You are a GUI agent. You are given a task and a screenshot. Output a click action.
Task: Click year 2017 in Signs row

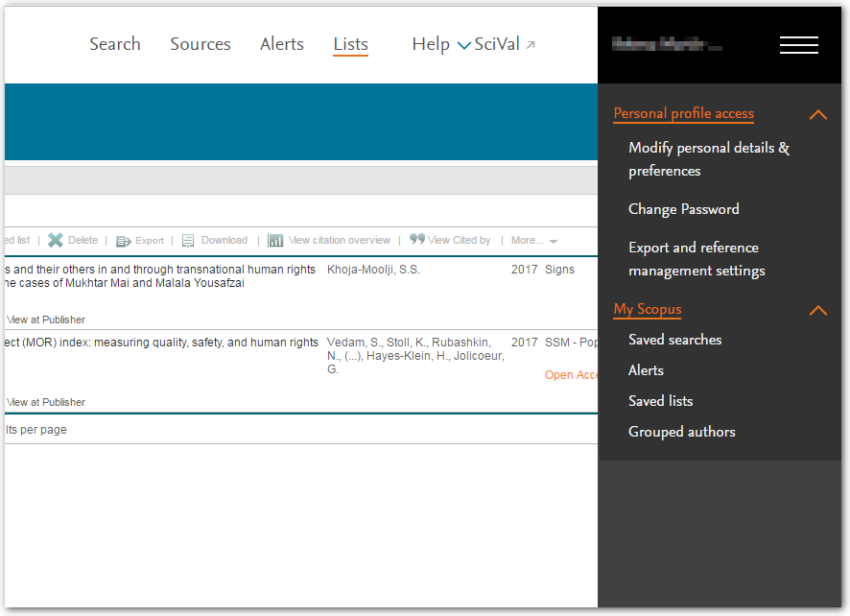[524, 270]
